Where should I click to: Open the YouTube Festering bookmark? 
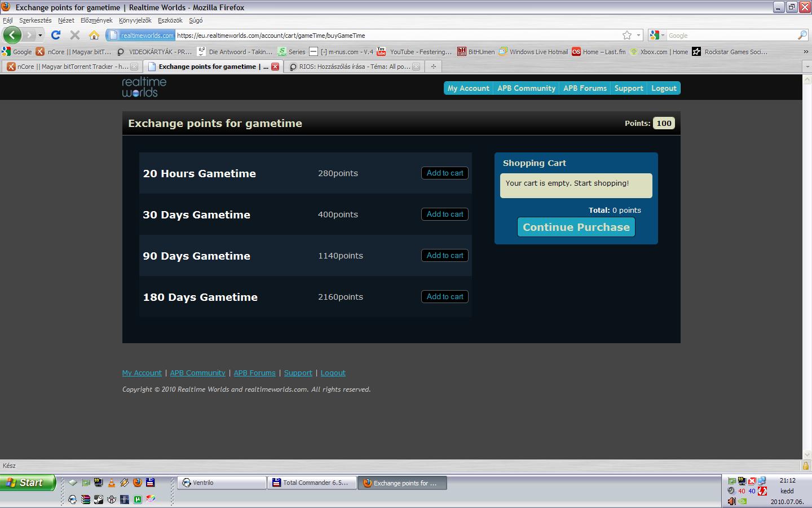click(x=414, y=51)
